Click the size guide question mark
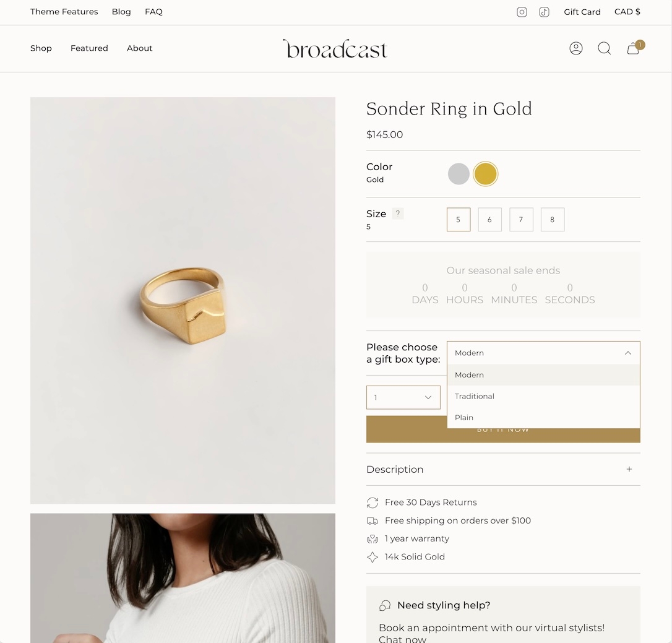Image resolution: width=672 pixels, height=643 pixels. [x=398, y=214]
